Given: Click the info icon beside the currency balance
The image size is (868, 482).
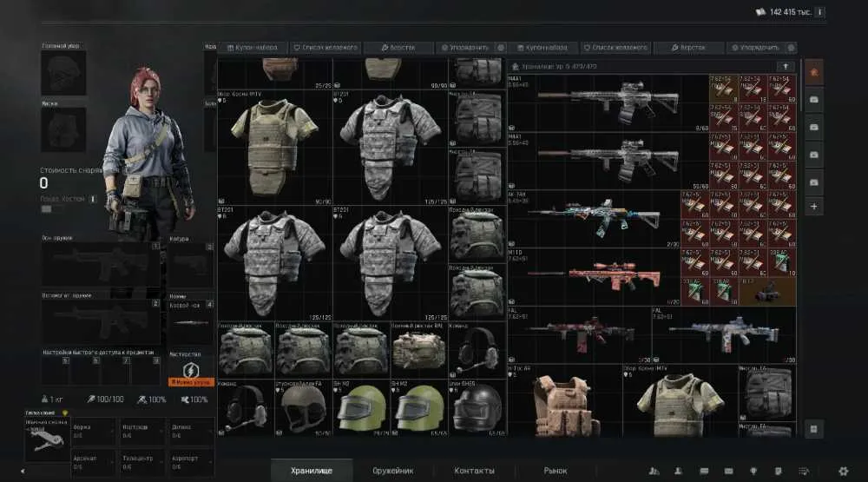Looking at the screenshot, I should (x=820, y=11).
